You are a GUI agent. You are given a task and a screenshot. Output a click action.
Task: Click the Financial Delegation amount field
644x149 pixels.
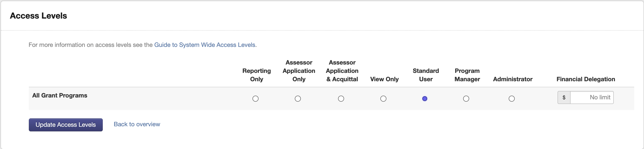coord(591,97)
